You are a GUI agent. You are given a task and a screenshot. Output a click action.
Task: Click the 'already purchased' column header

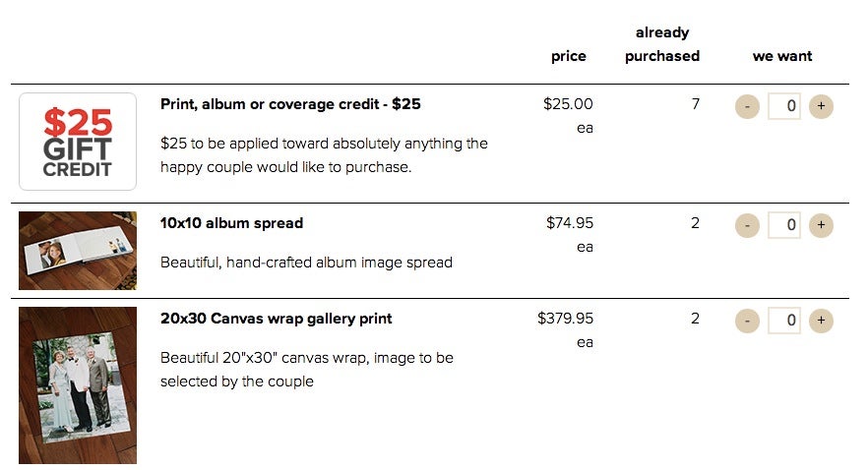662,44
